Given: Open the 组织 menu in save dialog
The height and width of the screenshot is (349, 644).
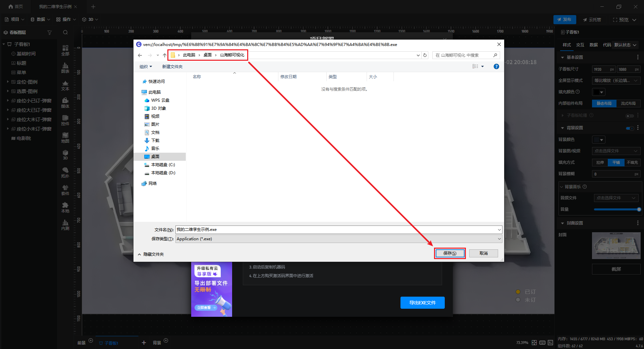Looking at the screenshot, I should point(146,67).
